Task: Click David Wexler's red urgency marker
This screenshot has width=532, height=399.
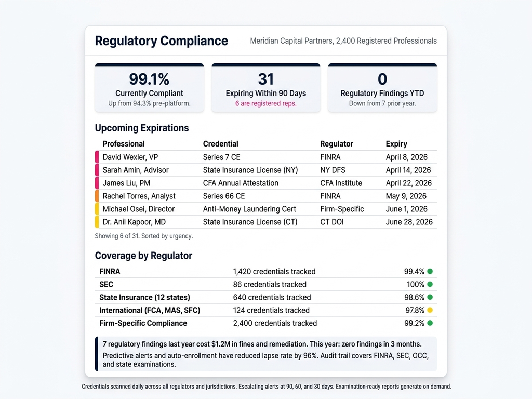Action: click(x=97, y=157)
